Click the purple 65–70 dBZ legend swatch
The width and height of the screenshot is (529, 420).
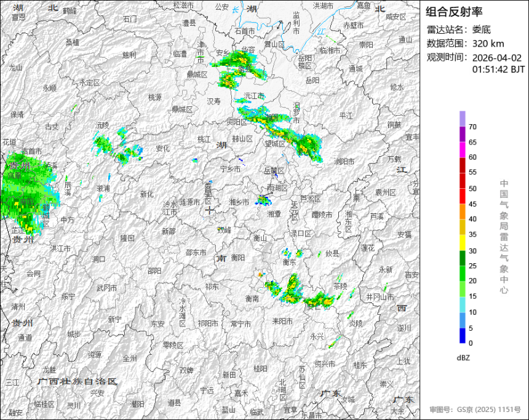(x=462, y=134)
